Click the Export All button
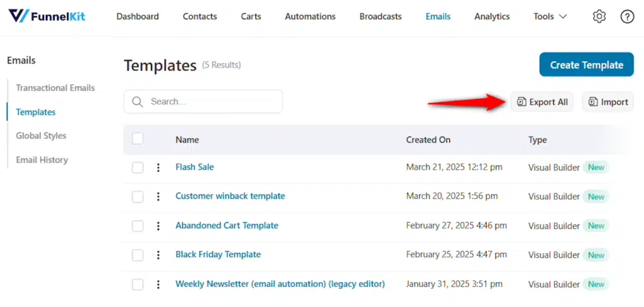This screenshot has width=644, height=307. click(542, 102)
